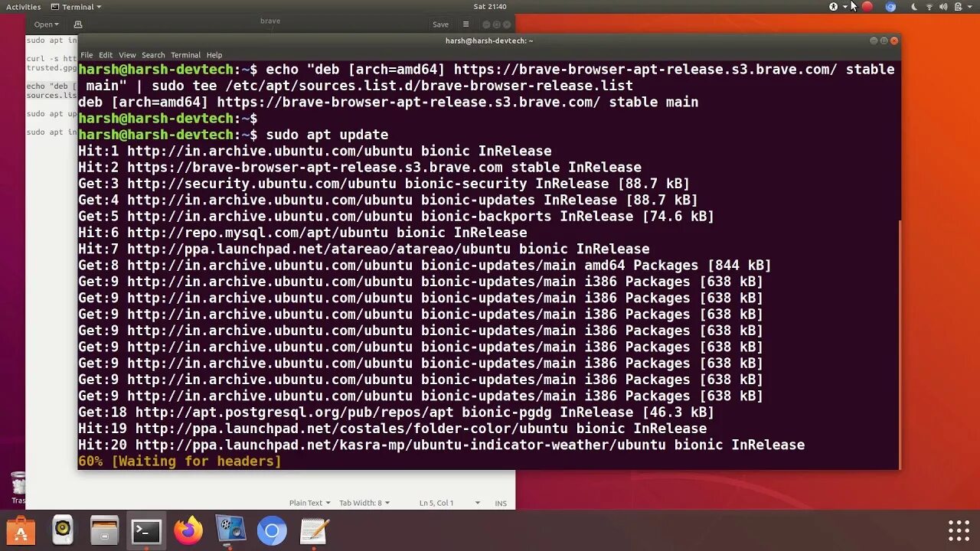
Task: Click terminal title harsh@harsh-devtech: ~
Action: point(489,41)
